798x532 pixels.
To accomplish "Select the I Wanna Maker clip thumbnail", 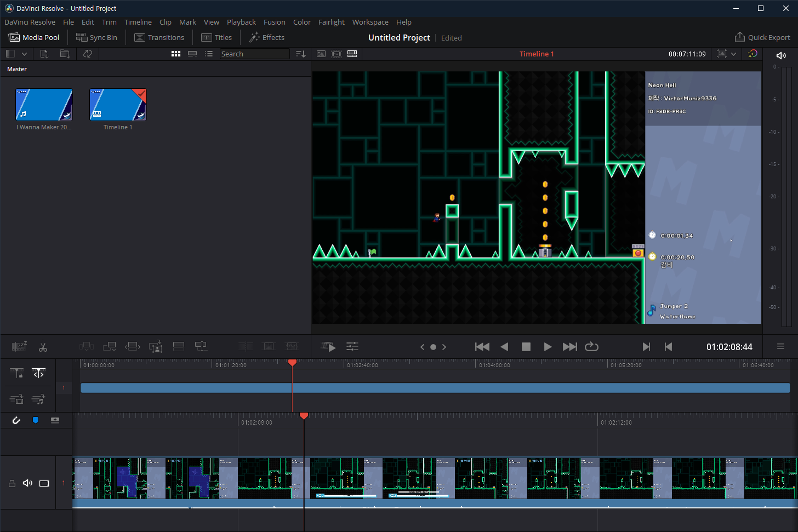I will coord(44,104).
